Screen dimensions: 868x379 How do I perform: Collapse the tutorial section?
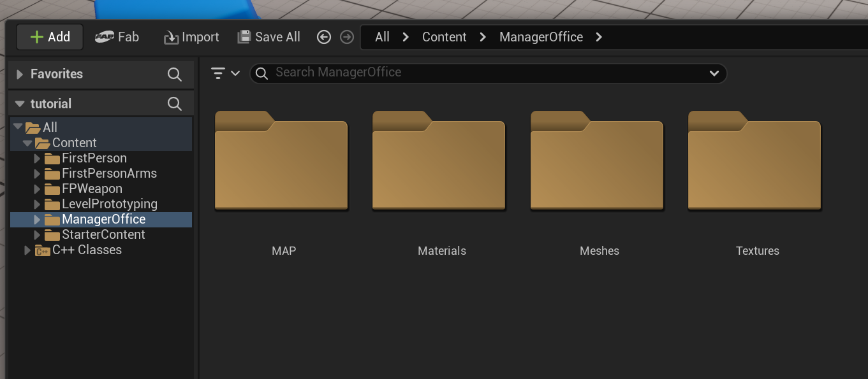pyautogui.click(x=20, y=104)
